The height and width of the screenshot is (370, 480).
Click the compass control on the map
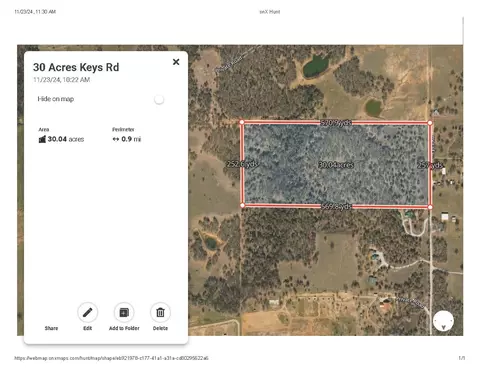[x=443, y=321]
